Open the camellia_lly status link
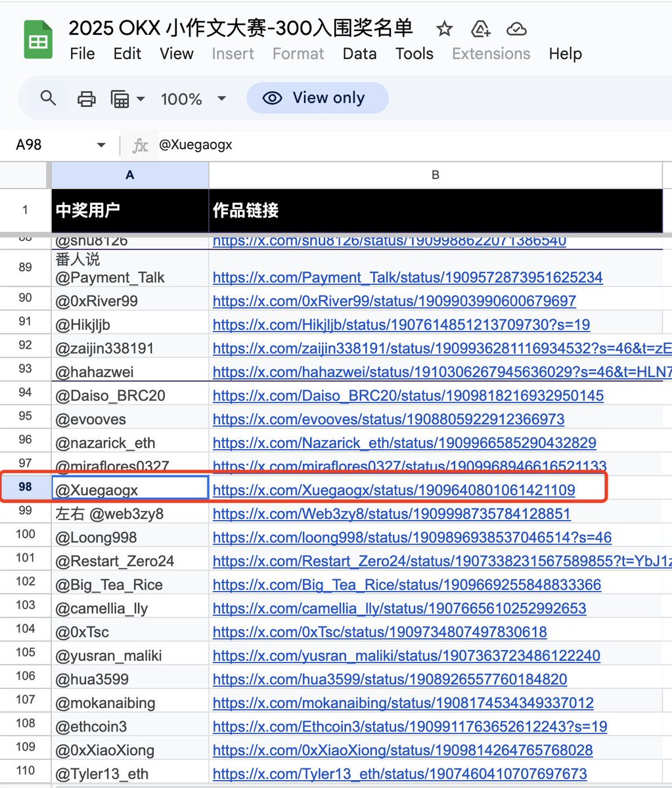The height and width of the screenshot is (788, 672). point(399,608)
